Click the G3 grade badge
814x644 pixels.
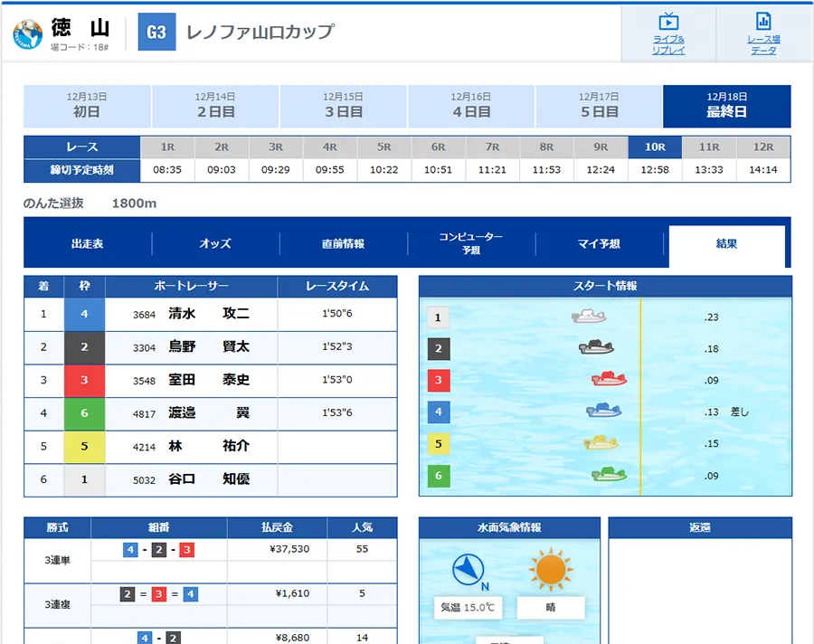156,33
